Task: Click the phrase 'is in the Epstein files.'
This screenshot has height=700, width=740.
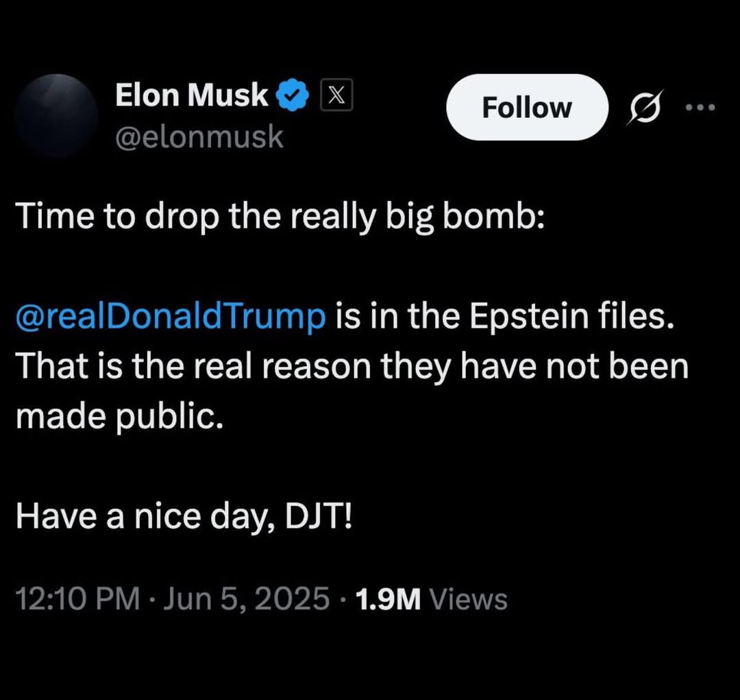Action: click(x=505, y=316)
